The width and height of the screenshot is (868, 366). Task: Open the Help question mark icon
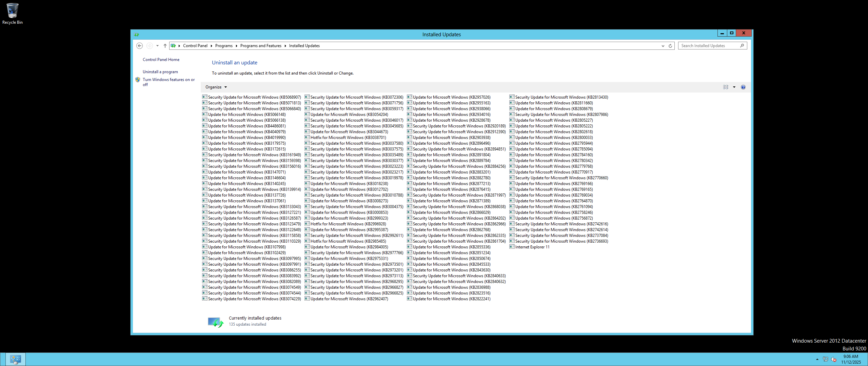743,87
